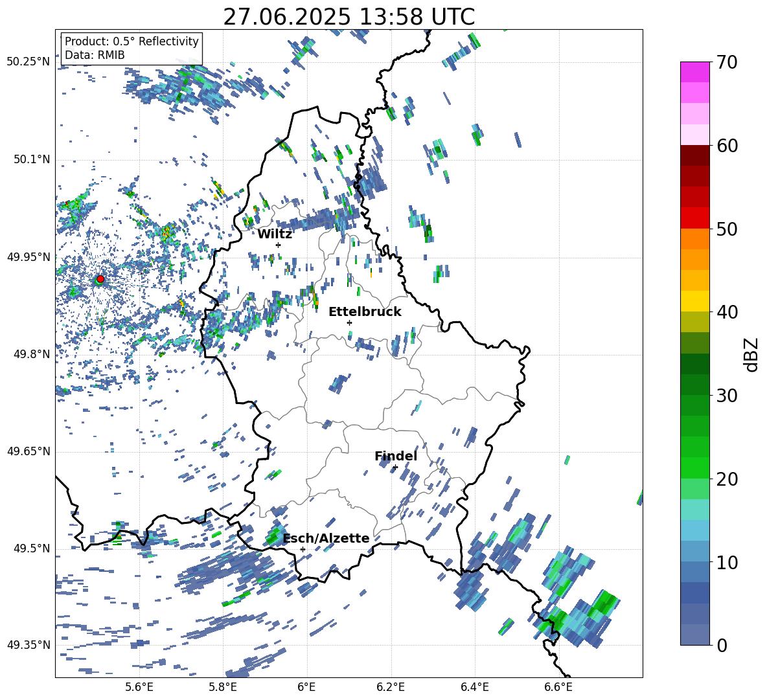Click the magenta top colorbar swatch
This screenshot has width=767, height=700.
pyautogui.click(x=694, y=73)
